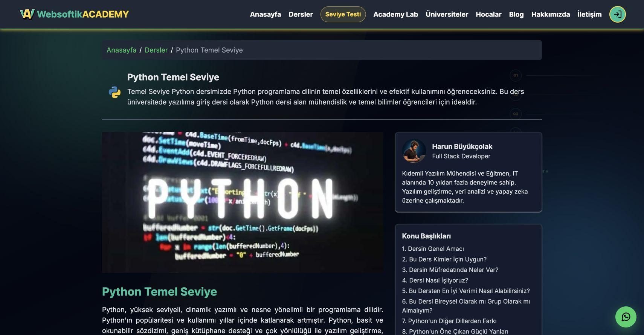The width and height of the screenshot is (644, 335).
Task: Open Hocalar menu item
Action: click(488, 14)
